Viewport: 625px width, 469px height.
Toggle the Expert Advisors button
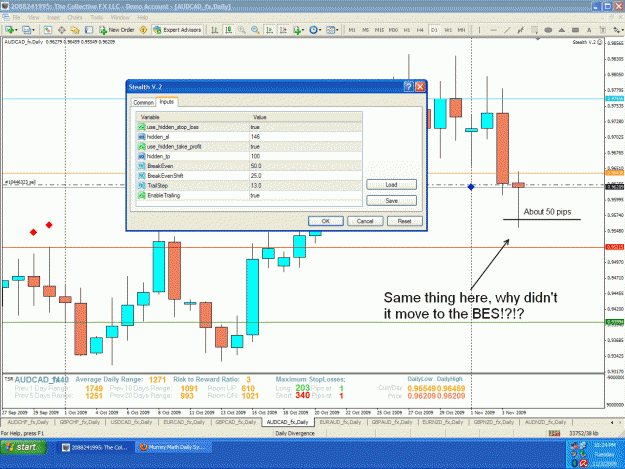177,30
